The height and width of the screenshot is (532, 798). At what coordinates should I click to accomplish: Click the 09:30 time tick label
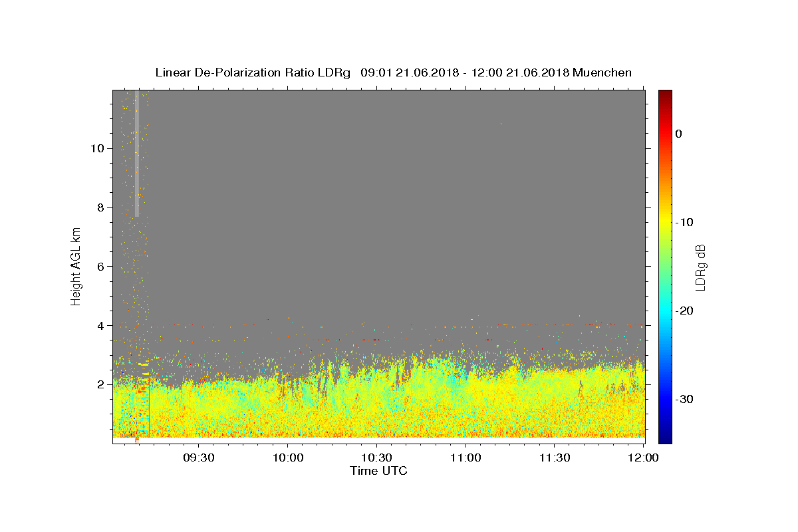click(199, 458)
